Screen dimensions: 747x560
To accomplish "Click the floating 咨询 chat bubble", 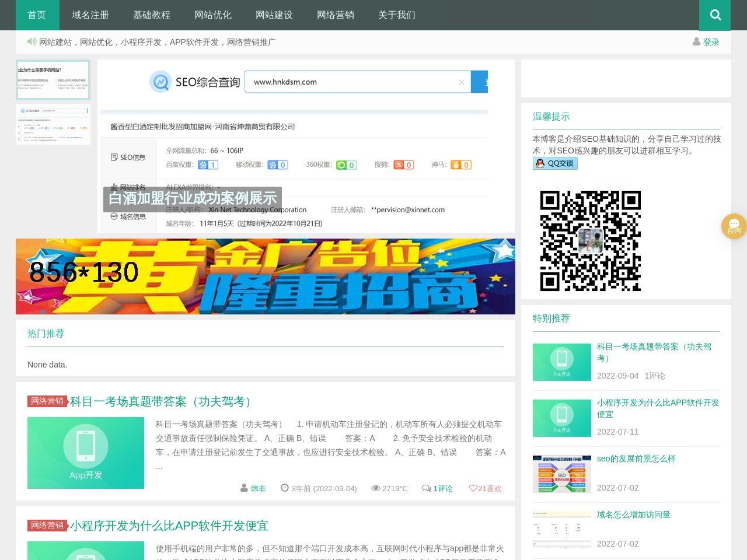I will pyautogui.click(x=734, y=226).
